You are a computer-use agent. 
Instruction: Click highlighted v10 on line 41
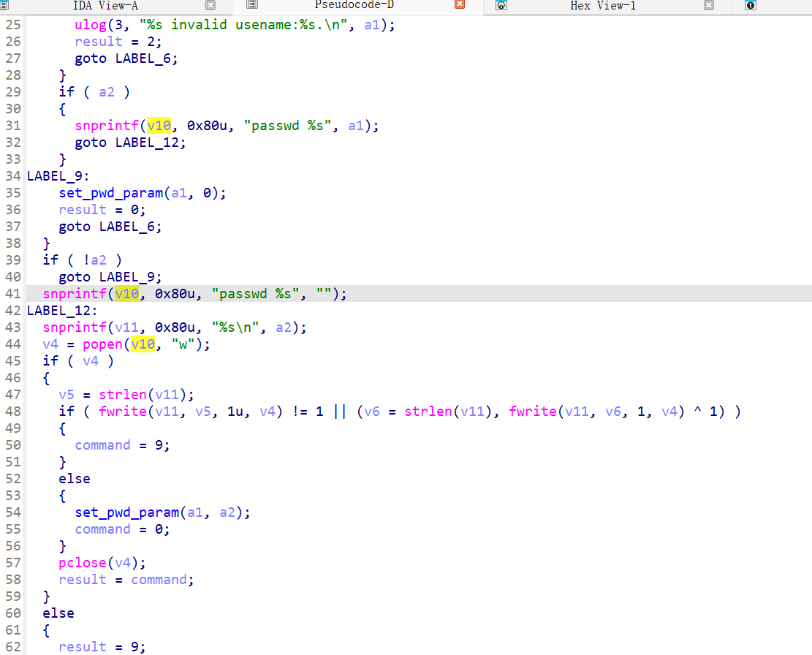point(126,294)
